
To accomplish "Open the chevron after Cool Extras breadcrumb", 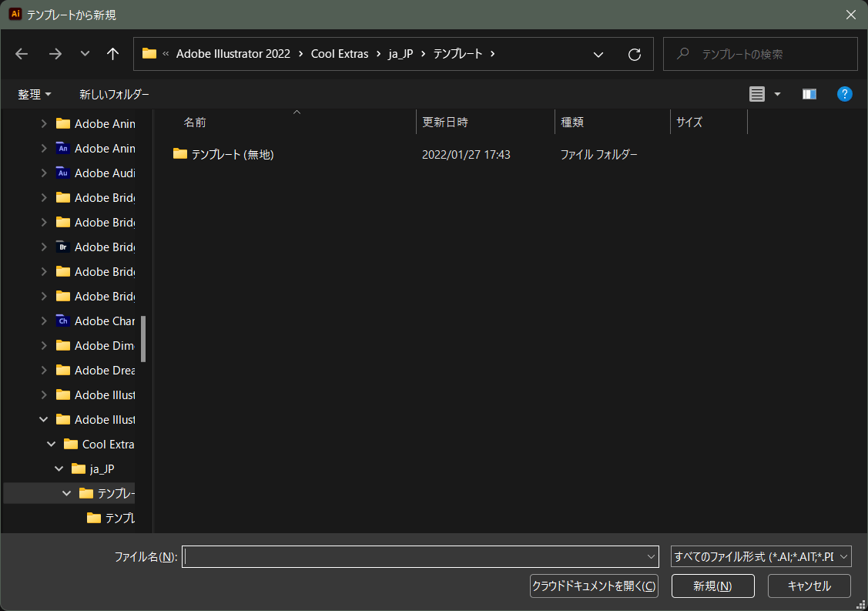I will [x=379, y=54].
